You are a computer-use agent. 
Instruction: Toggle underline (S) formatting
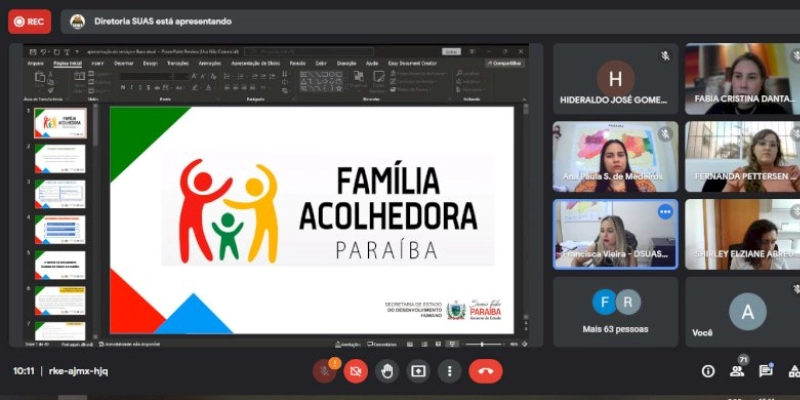click(140, 87)
